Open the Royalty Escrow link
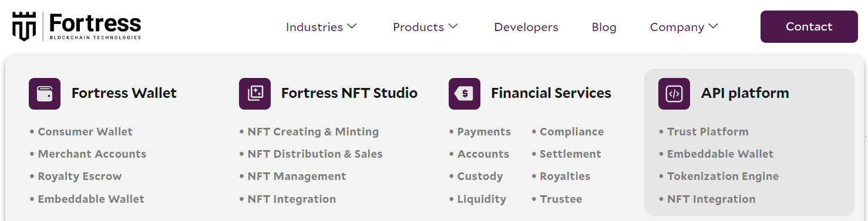The height and width of the screenshot is (221, 868). coord(80,176)
